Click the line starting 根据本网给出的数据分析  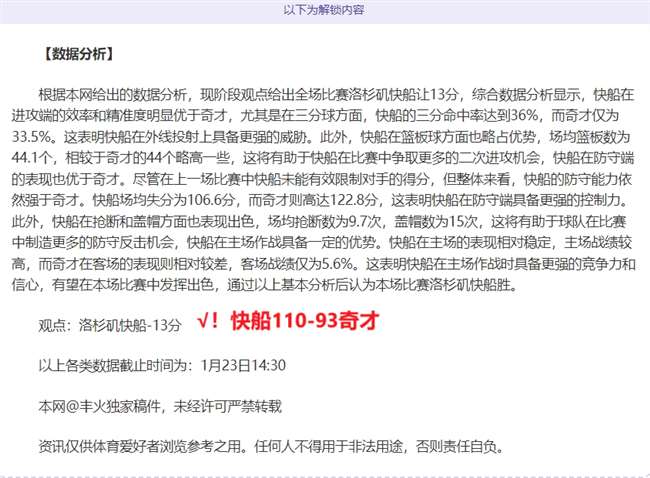(336, 95)
